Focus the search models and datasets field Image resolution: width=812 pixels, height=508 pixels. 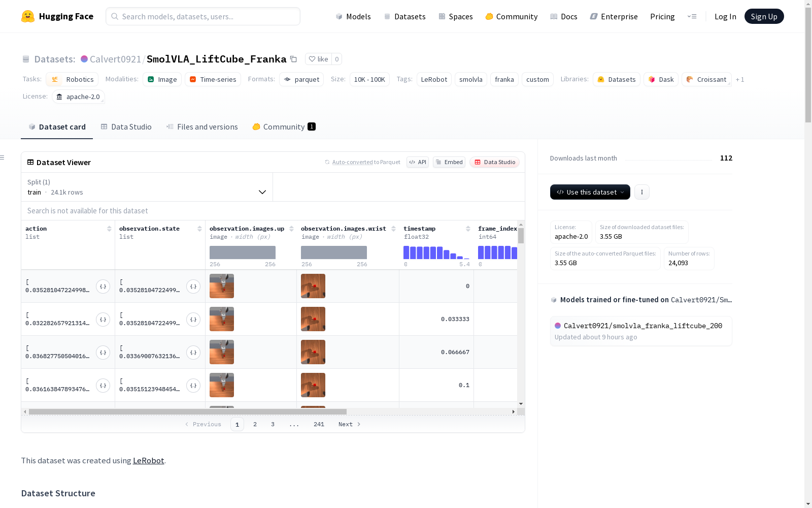(203, 16)
